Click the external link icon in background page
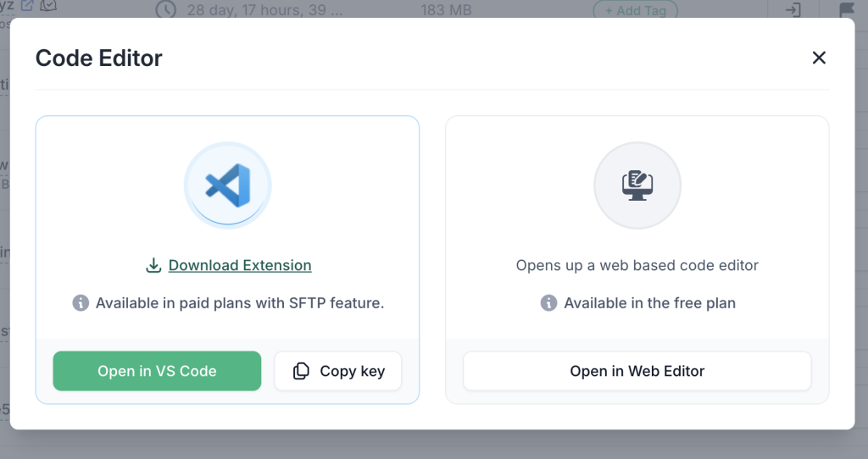The height and width of the screenshot is (459, 868). coord(26,6)
